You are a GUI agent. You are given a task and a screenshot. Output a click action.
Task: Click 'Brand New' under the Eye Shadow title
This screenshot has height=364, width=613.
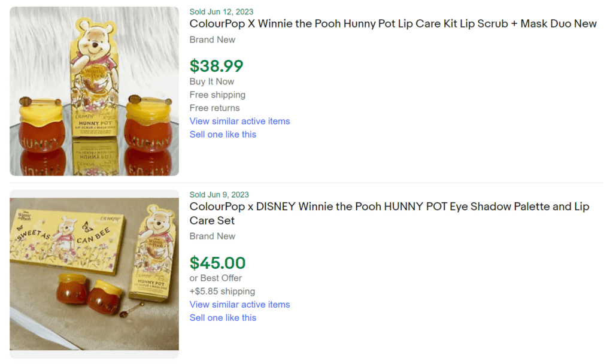click(x=213, y=236)
